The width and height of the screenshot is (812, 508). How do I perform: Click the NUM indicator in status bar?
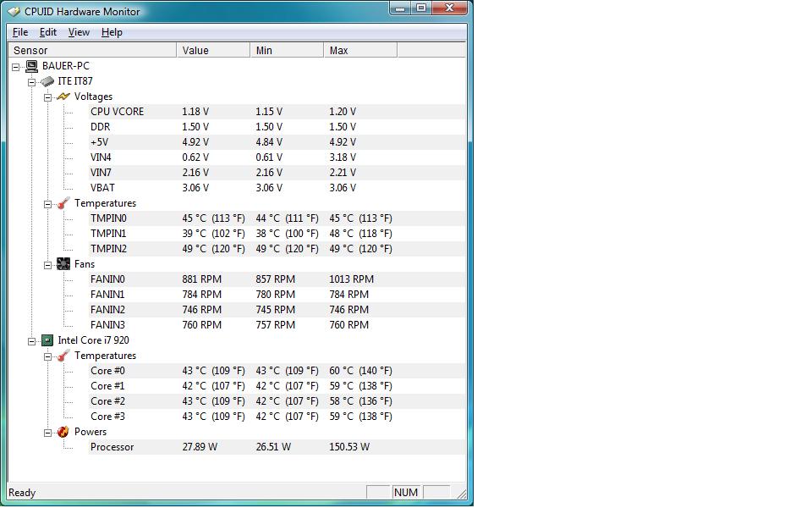coord(406,493)
